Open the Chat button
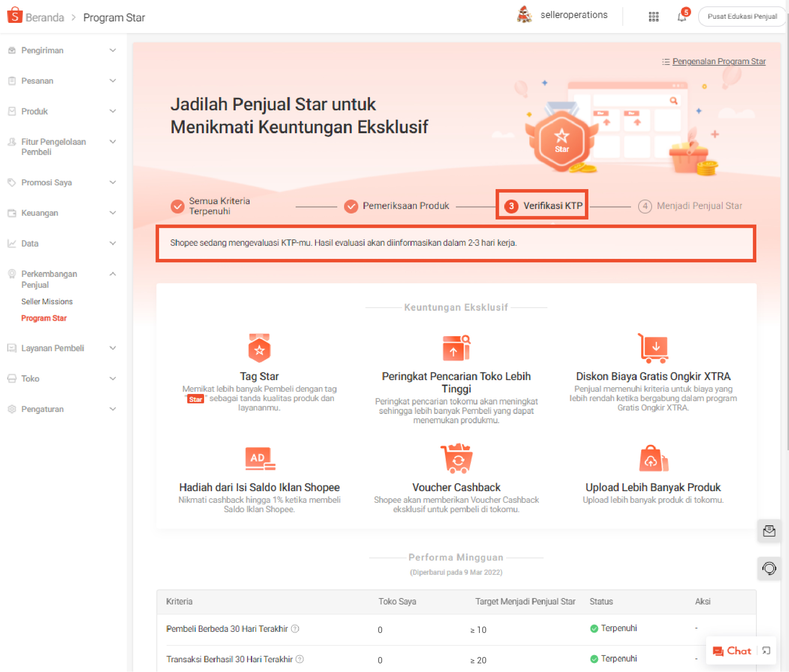 pos(732,651)
